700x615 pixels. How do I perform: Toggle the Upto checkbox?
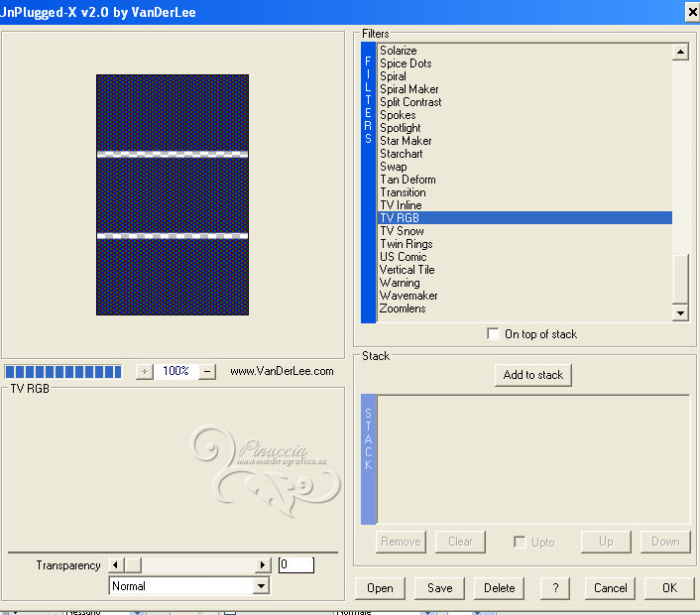click(x=520, y=543)
